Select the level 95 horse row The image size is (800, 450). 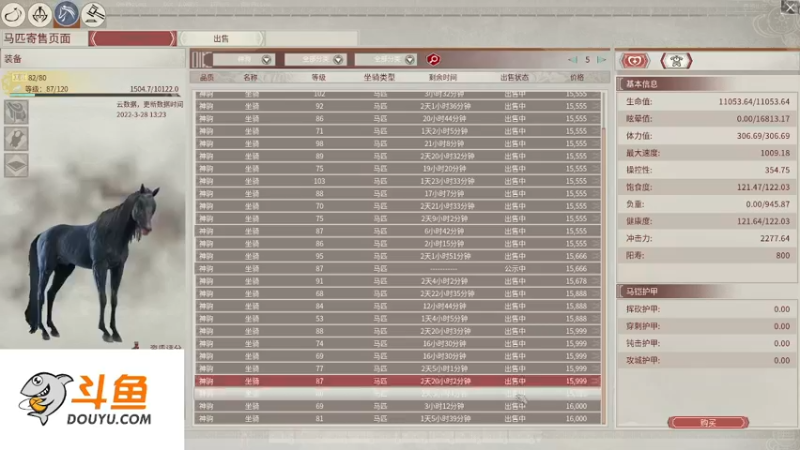click(x=397, y=256)
